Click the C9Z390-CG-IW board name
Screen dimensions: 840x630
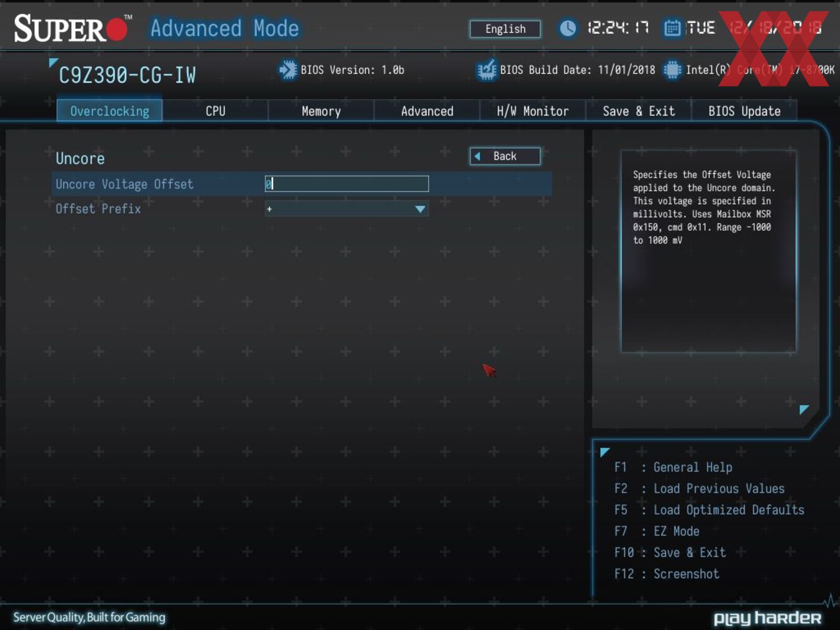point(127,75)
